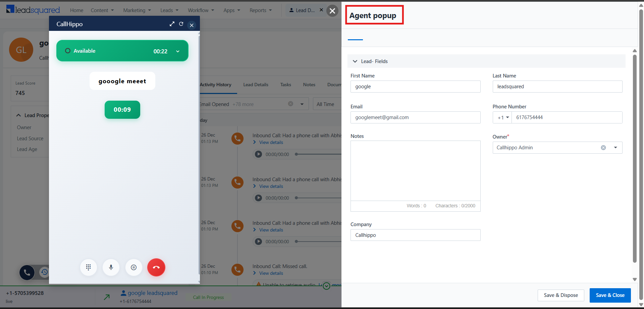The width and height of the screenshot is (644, 309).
Task: Open the Workflow menu
Action: (x=201, y=10)
